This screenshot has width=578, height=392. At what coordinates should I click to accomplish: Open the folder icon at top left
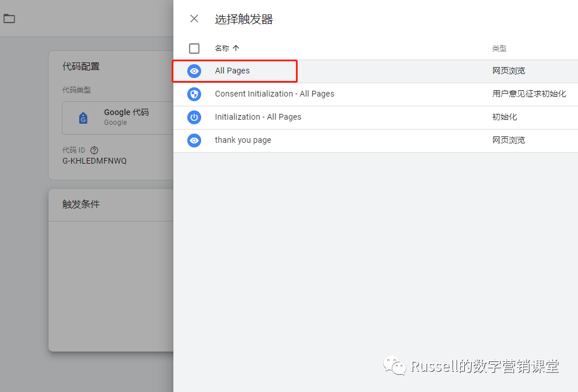coord(9,19)
